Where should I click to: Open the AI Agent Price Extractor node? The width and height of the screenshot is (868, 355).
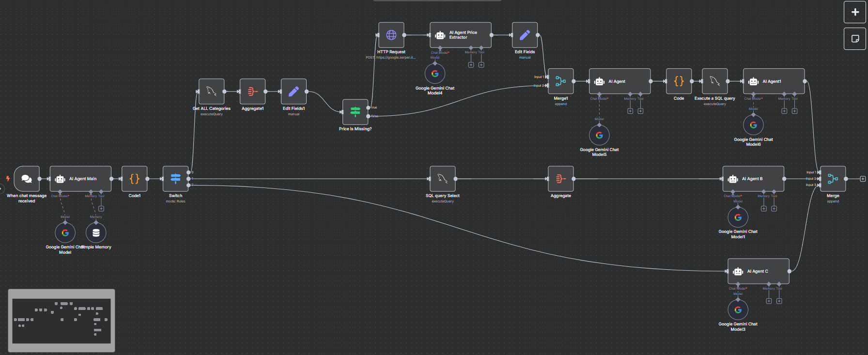click(461, 35)
